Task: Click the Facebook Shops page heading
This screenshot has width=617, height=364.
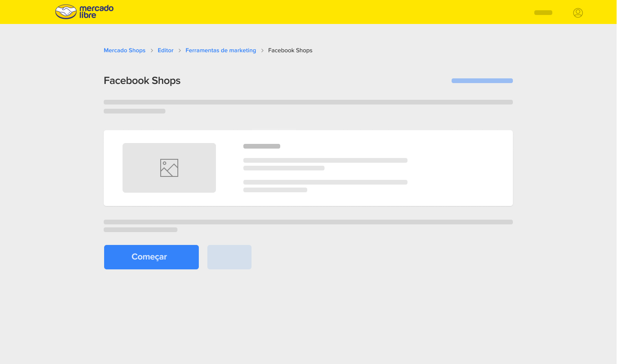Action: (x=142, y=81)
